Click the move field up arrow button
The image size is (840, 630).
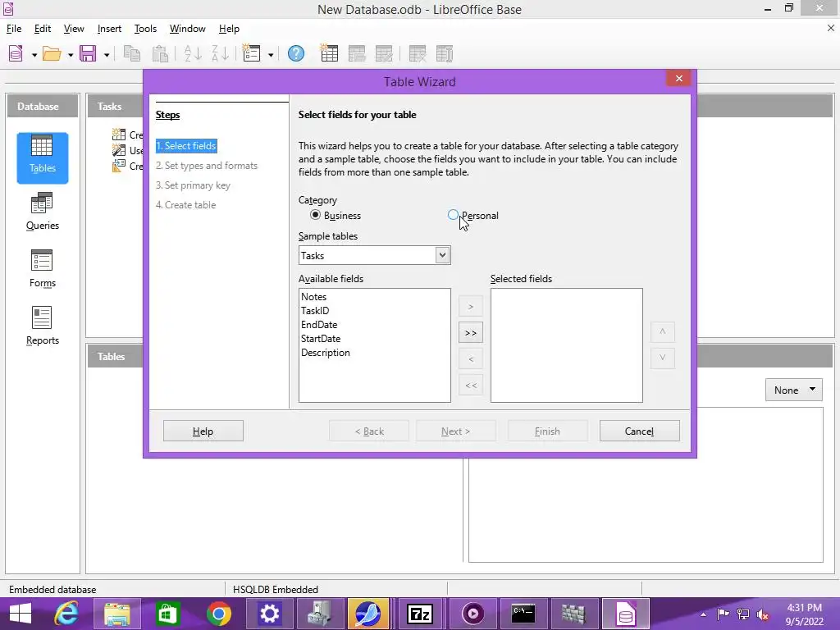tap(662, 331)
